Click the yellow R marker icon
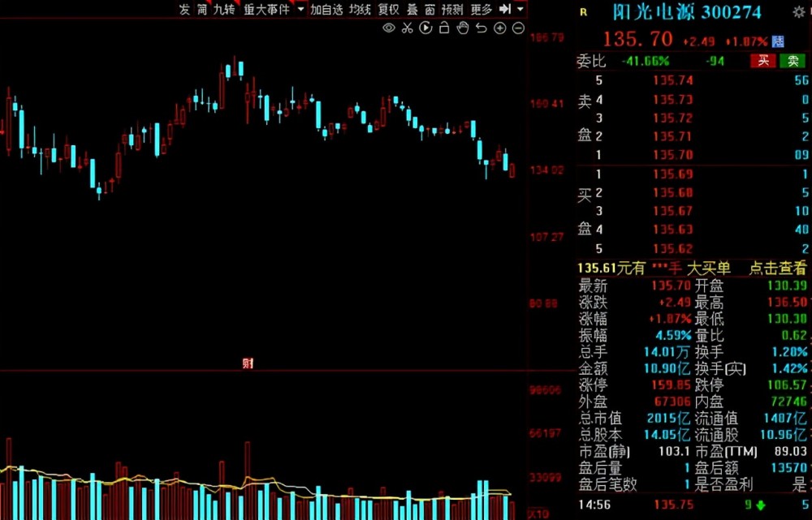 point(584,12)
